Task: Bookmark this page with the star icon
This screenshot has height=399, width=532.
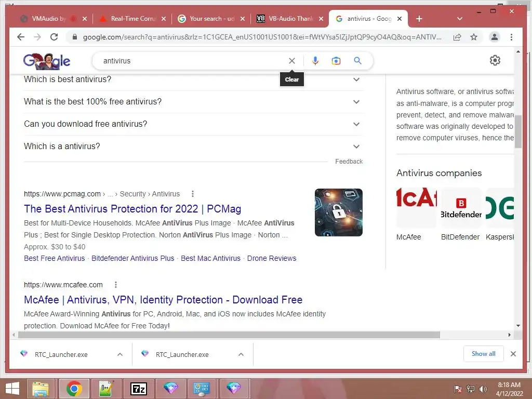Action: tap(474, 37)
